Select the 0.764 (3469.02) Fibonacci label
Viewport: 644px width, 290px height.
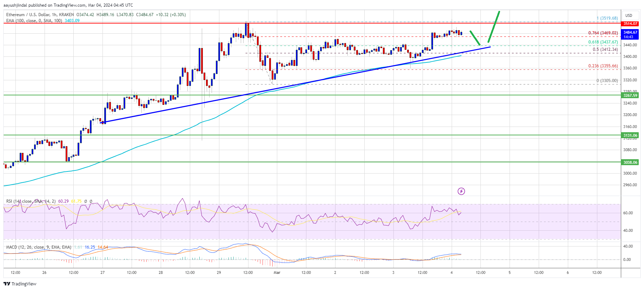pos(603,33)
